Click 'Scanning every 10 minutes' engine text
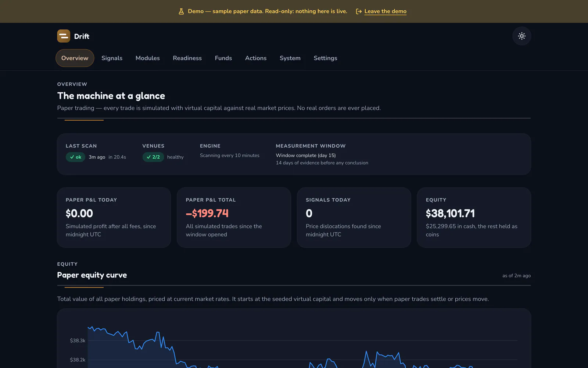The height and width of the screenshot is (368, 588). pyautogui.click(x=230, y=155)
